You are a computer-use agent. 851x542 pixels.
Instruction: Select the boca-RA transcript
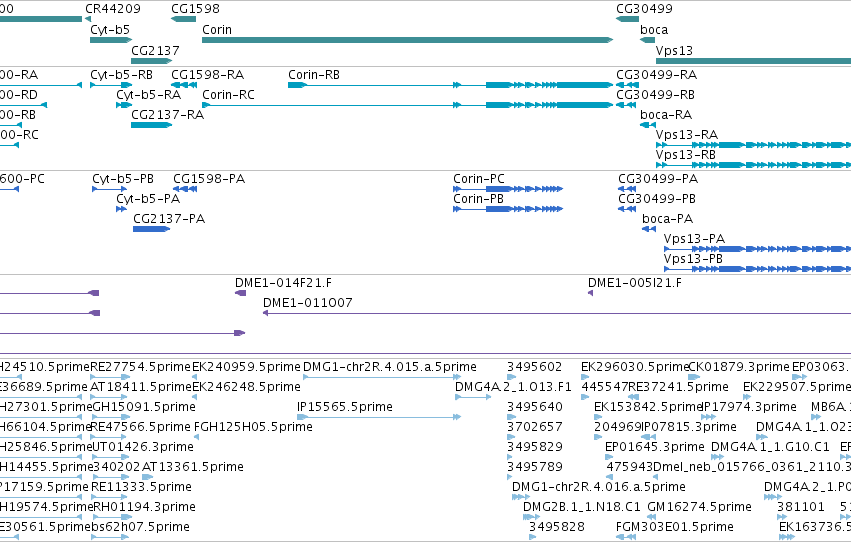(647, 125)
